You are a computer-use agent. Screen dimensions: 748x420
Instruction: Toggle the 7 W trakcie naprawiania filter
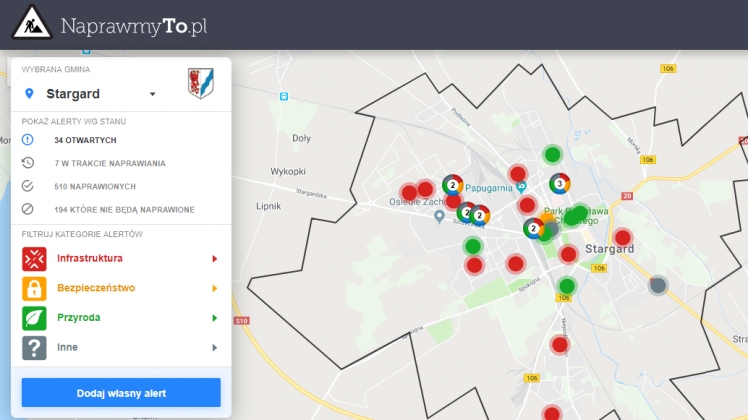click(109, 163)
